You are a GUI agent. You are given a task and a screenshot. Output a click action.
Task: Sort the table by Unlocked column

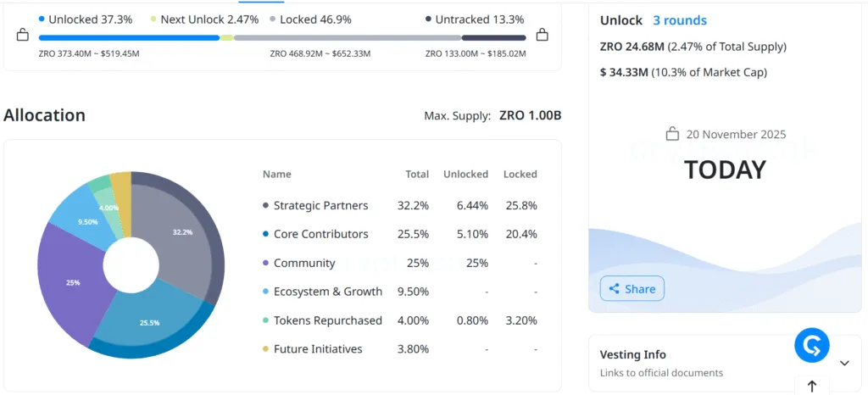click(x=465, y=174)
